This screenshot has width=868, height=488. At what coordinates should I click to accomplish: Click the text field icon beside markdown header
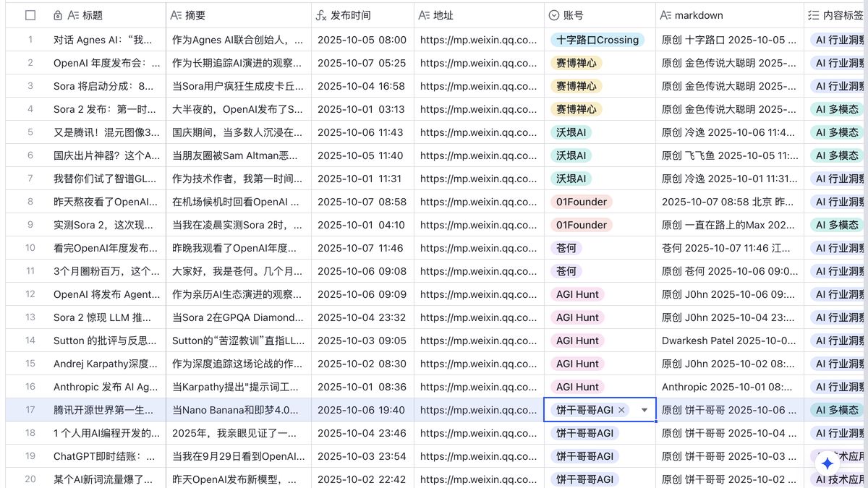(665, 14)
